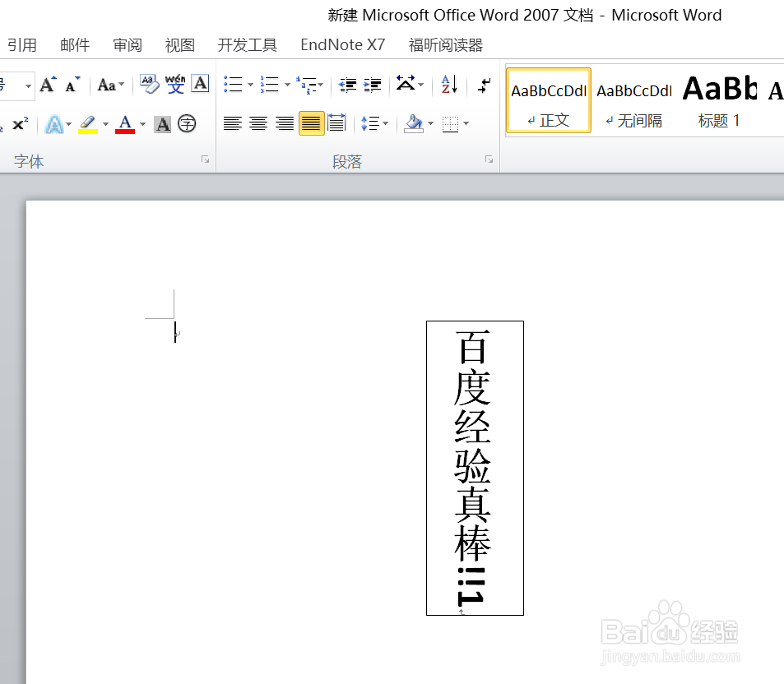Toggle the Distributed alignment button

(336, 123)
